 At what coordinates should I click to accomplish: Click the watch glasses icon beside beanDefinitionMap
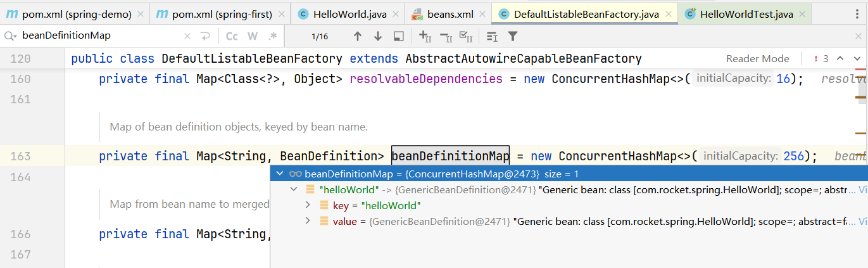point(295,174)
